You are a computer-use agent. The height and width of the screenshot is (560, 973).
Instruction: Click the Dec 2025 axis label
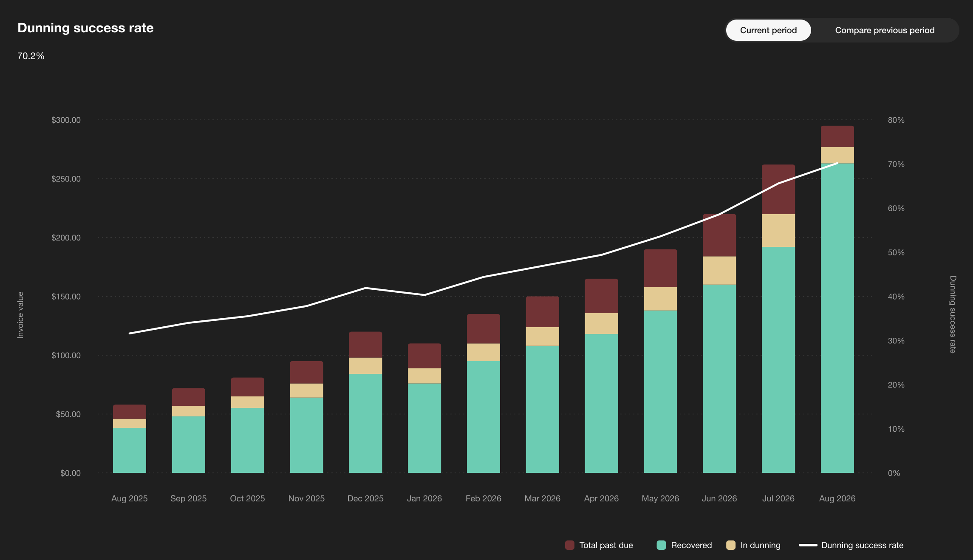pos(365,498)
